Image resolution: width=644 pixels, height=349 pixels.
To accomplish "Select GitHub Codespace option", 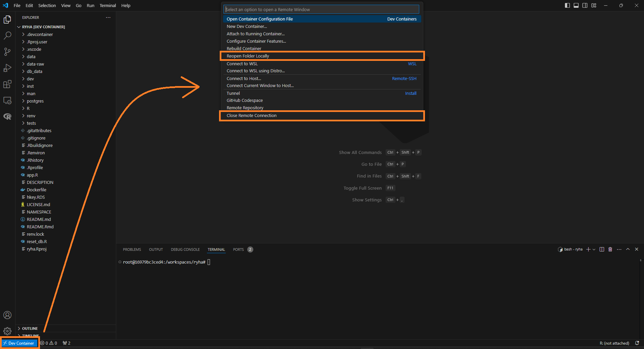I will (x=322, y=101).
